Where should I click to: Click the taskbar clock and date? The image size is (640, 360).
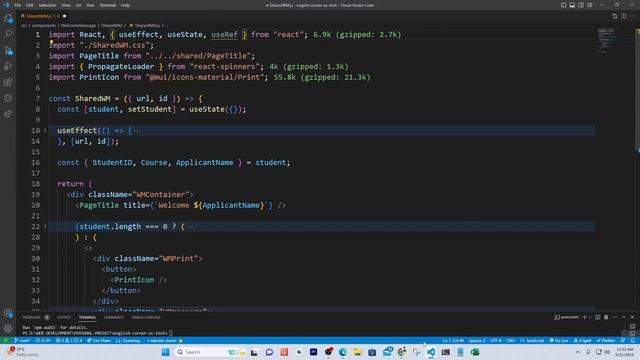pyautogui.click(x=624, y=352)
